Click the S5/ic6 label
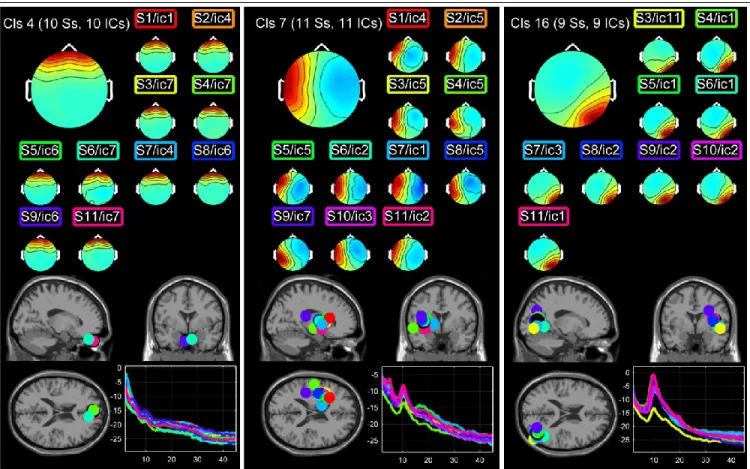750x469 pixels. point(40,151)
